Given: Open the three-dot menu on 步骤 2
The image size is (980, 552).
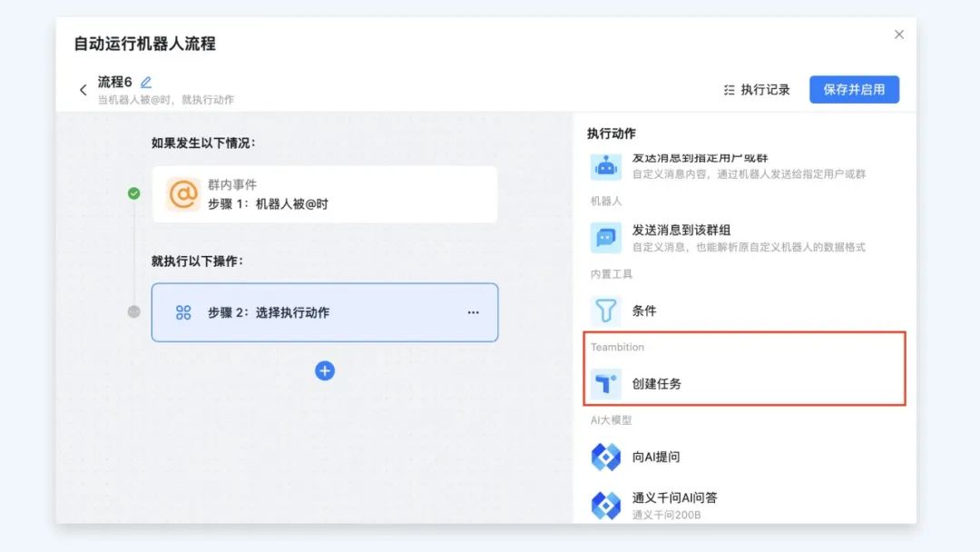Looking at the screenshot, I should tap(473, 312).
